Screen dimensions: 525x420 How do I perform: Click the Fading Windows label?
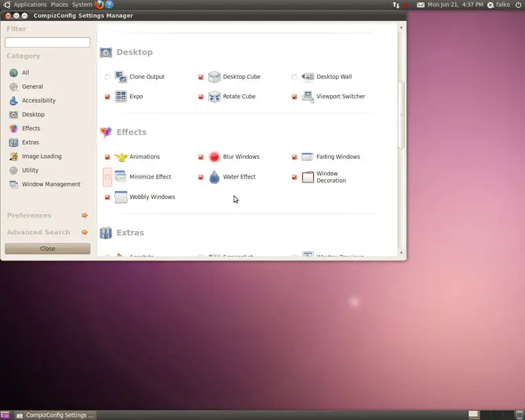(x=338, y=157)
